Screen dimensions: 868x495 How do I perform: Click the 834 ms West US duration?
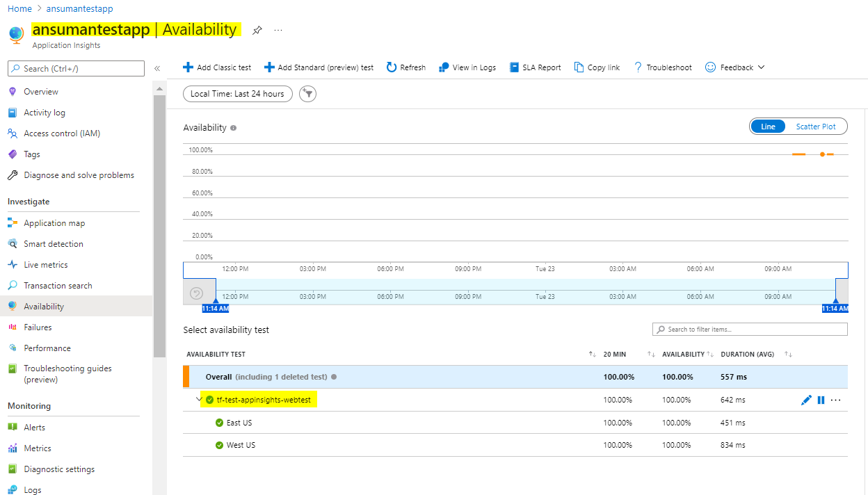pos(733,445)
